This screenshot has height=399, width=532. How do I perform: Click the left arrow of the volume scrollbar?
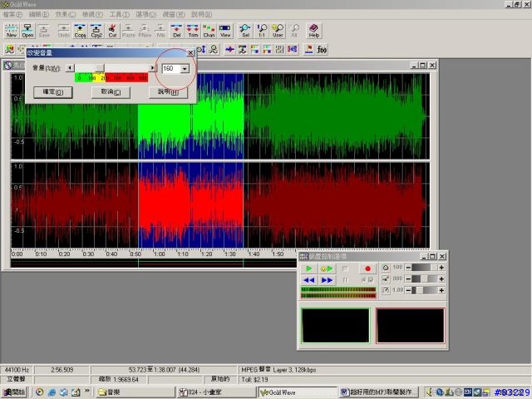coord(70,68)
